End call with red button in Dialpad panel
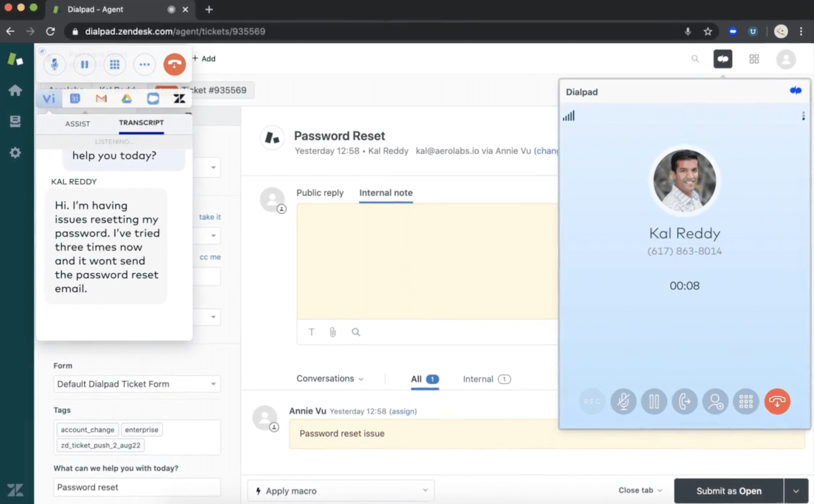Image resolution: width=814 pixels, height=504 pixels. 777,401
